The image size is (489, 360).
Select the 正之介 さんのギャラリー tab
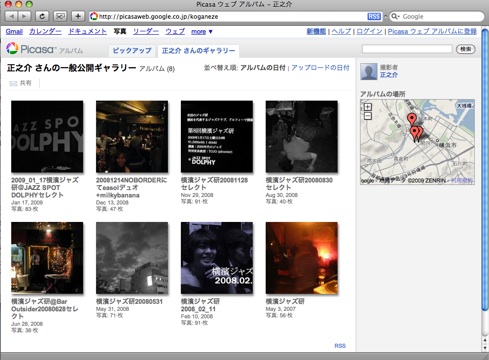click(198, 51)
